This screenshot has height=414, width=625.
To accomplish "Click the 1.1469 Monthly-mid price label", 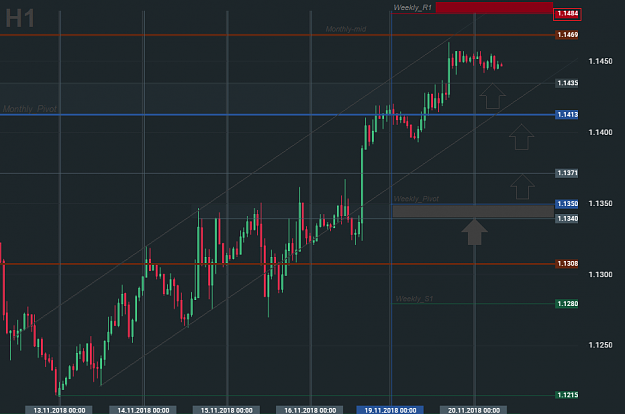I will [567, 35].
